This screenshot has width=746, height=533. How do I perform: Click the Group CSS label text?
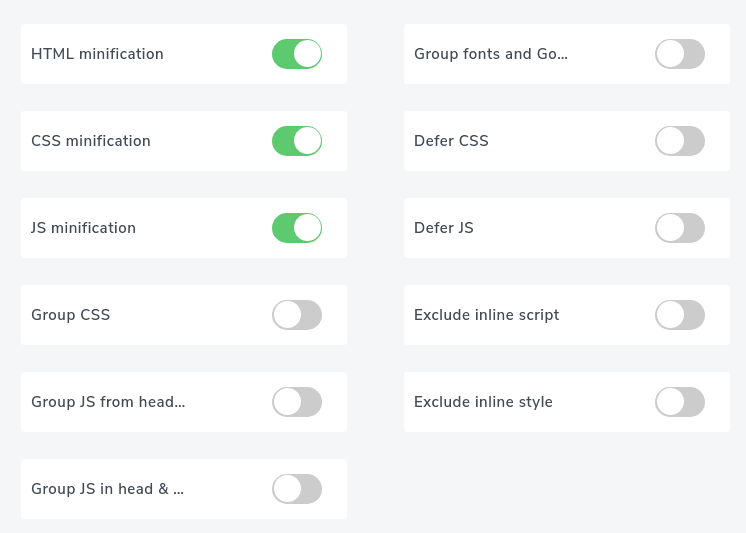70,315
